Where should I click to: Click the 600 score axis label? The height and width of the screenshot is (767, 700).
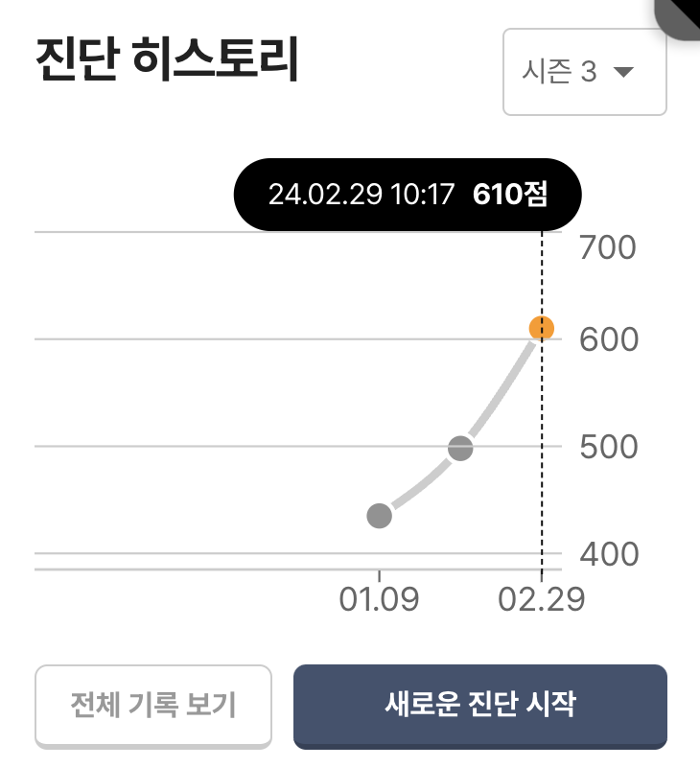tap(609, 339)
